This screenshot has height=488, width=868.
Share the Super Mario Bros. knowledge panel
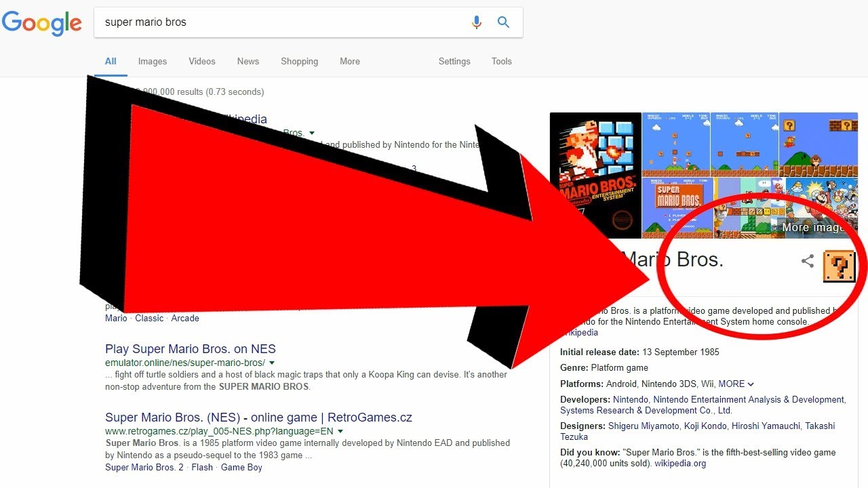[x=807, y=261]
